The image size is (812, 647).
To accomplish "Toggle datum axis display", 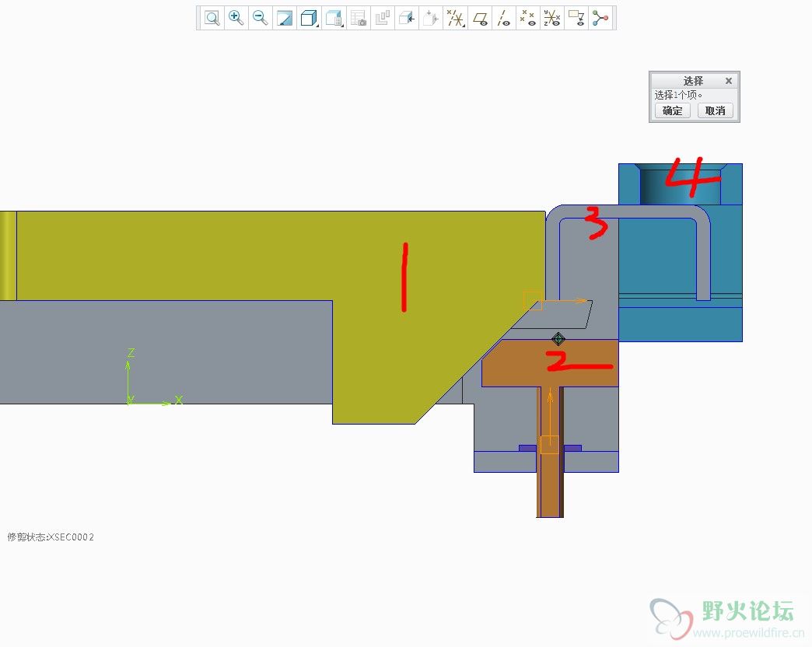I will pos(504,18).
